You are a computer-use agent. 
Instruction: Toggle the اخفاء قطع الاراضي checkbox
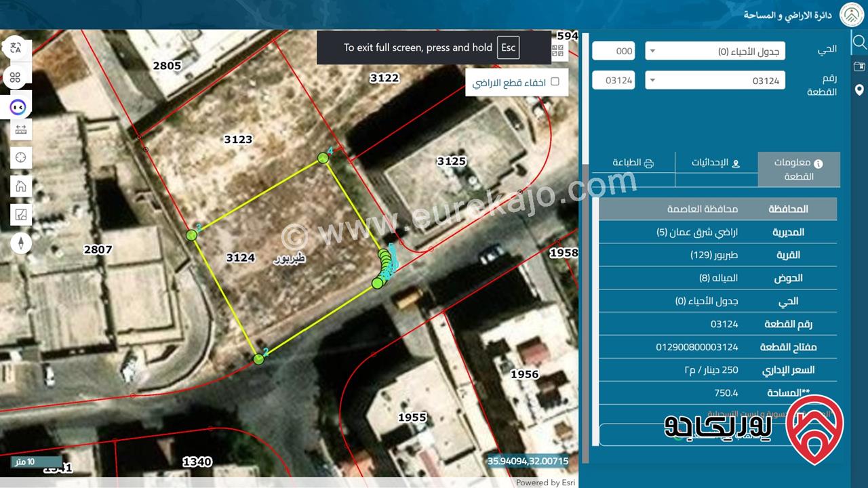pos(555,81)
